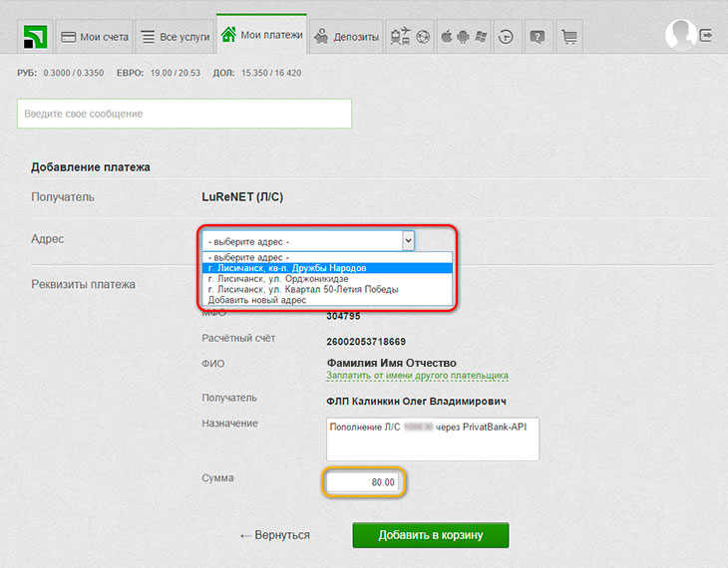Select Добавить новый адрес option
Image resolution: width=728 pixels, height=568 pixels.
click(x=327, y=300)
